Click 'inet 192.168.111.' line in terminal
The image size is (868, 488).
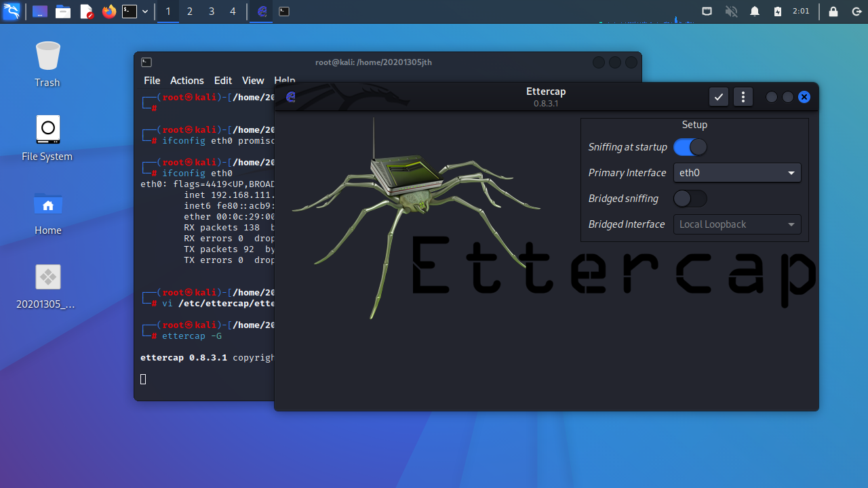[x=229, y=195]
